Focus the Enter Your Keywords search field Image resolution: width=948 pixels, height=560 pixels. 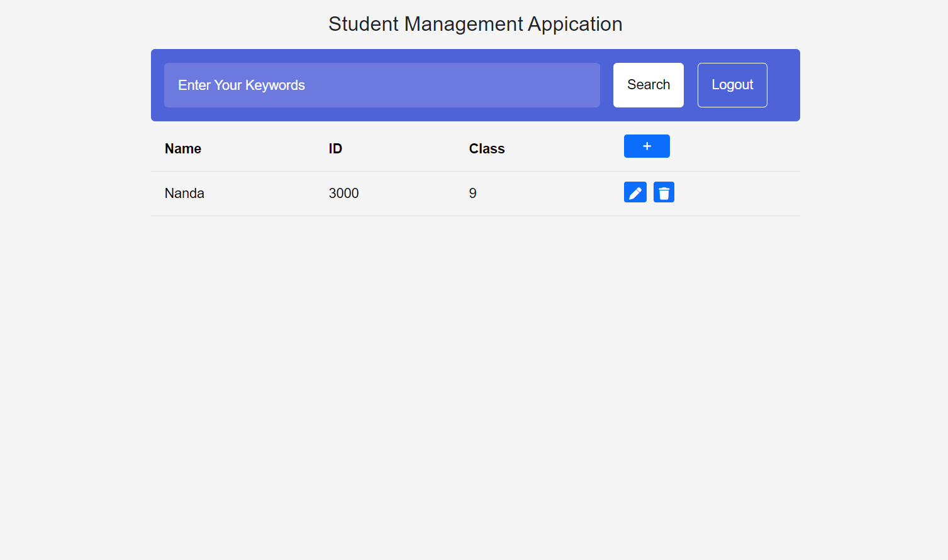tap(382, 85)
